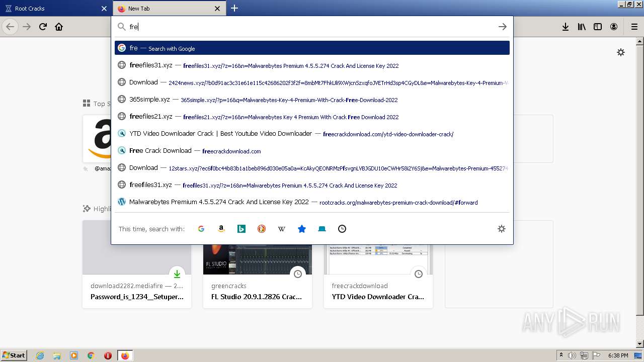This screenshot has width=644, height=362.
Task: Launch Internet Explorer from taskbar
Action: [x=40, y=355]
